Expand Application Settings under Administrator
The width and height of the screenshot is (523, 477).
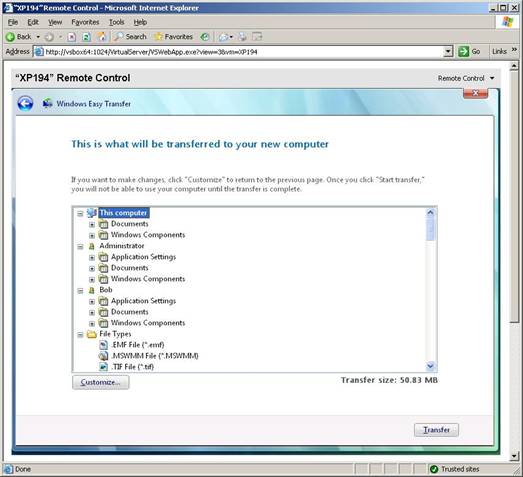coord(92,258)
